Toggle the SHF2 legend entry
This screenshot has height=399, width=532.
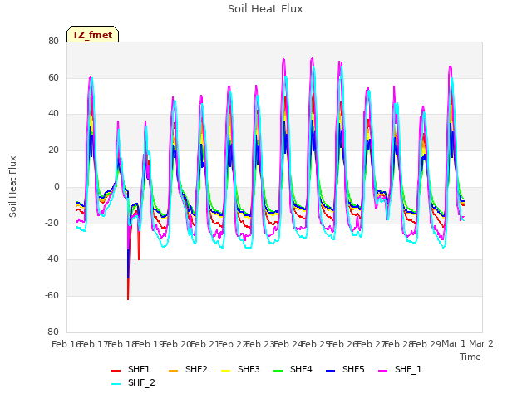188,369
